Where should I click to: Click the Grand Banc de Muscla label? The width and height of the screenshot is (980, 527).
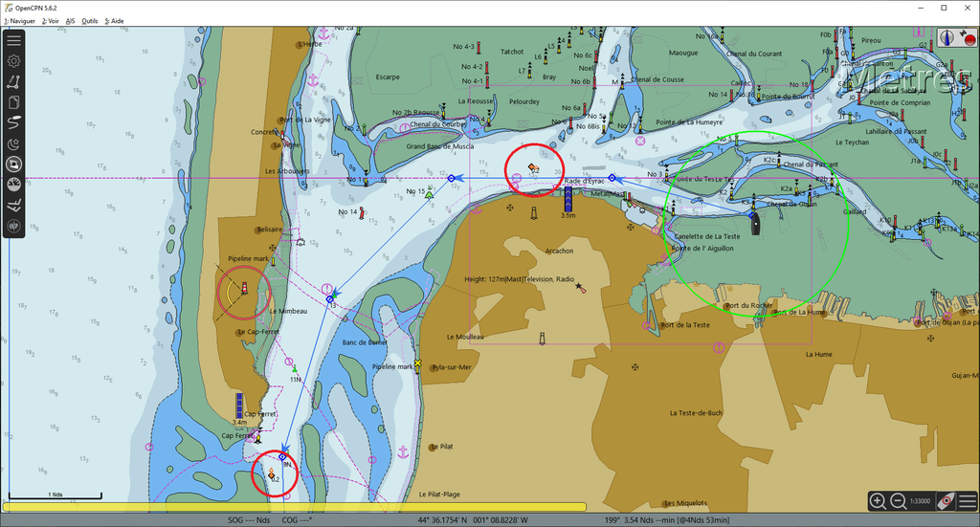(440, 146)
